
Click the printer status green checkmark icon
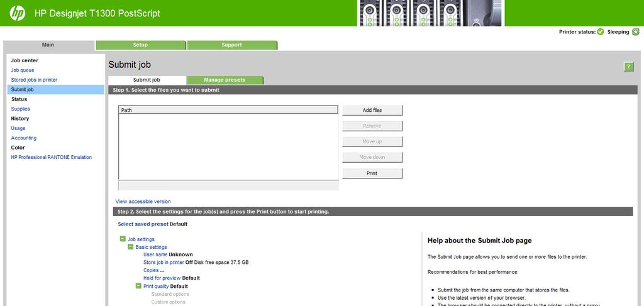click(x=601, y=32)
